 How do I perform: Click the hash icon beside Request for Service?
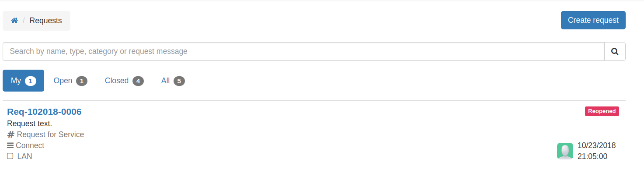pos(11,134)
